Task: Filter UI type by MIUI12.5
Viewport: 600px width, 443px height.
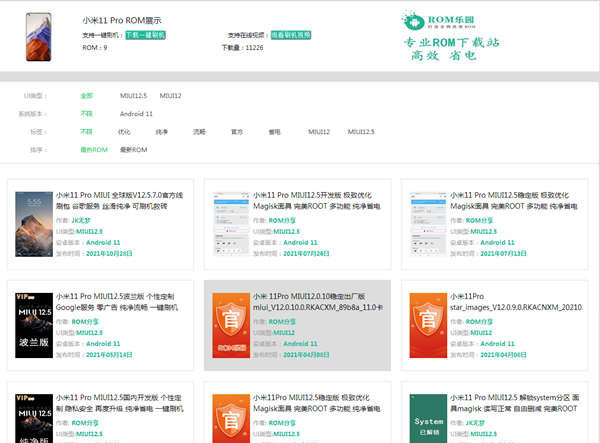Action: pyautogui.click(x=133, y=96)
